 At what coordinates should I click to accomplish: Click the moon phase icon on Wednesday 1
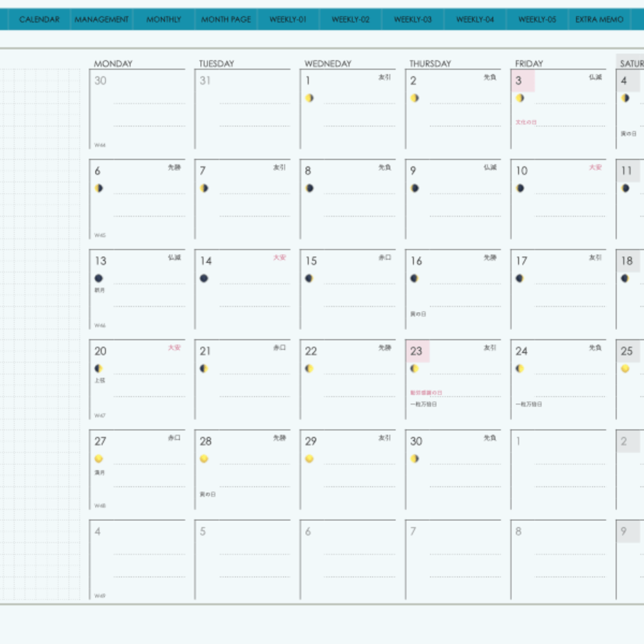309,98
